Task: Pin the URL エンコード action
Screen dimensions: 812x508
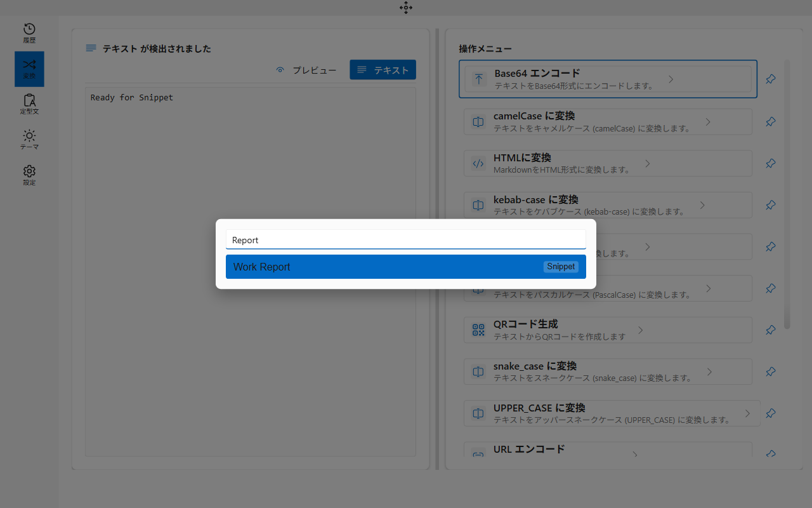Action: click(770, 454)
